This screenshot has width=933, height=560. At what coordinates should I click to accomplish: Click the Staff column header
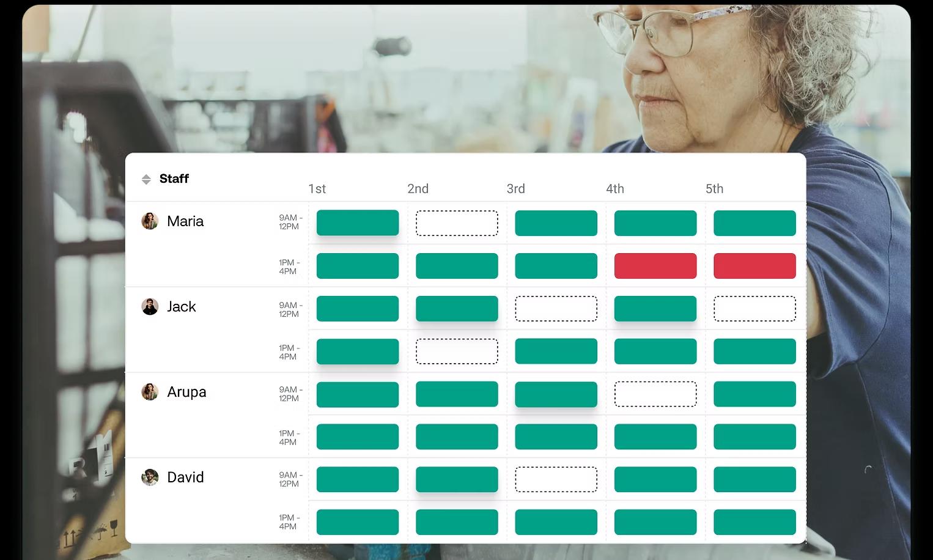pos(174,179)
